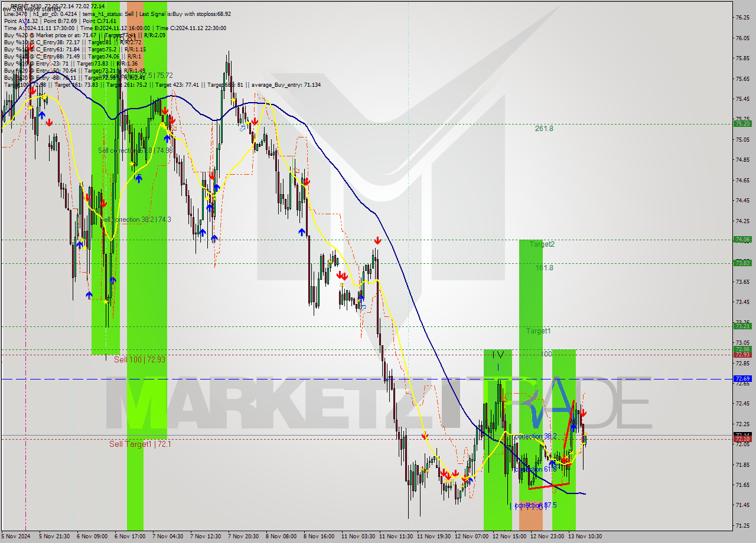Viewport: 756px width, 543px height.
Task: Click the 'correction 38.2' blue label
Action: click(535, 436)
